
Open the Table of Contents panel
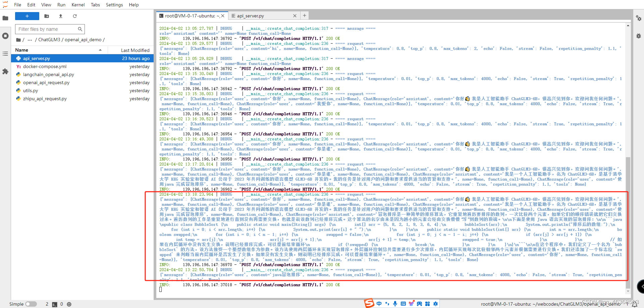tap(5, 54)
